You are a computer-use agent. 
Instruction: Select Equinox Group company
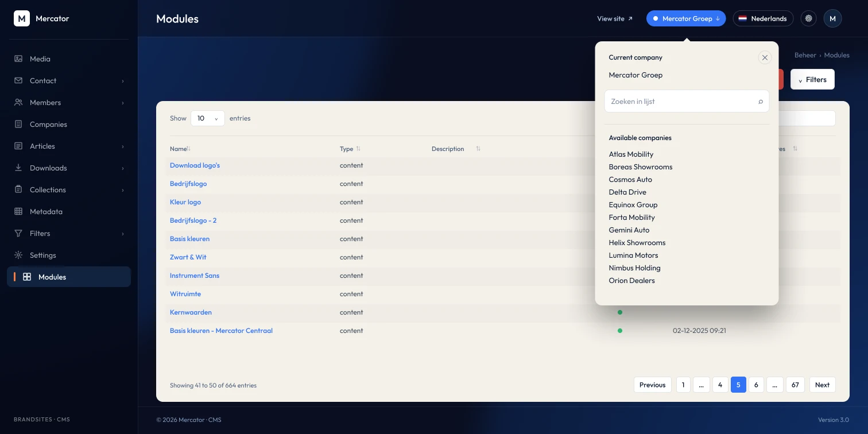633,204
